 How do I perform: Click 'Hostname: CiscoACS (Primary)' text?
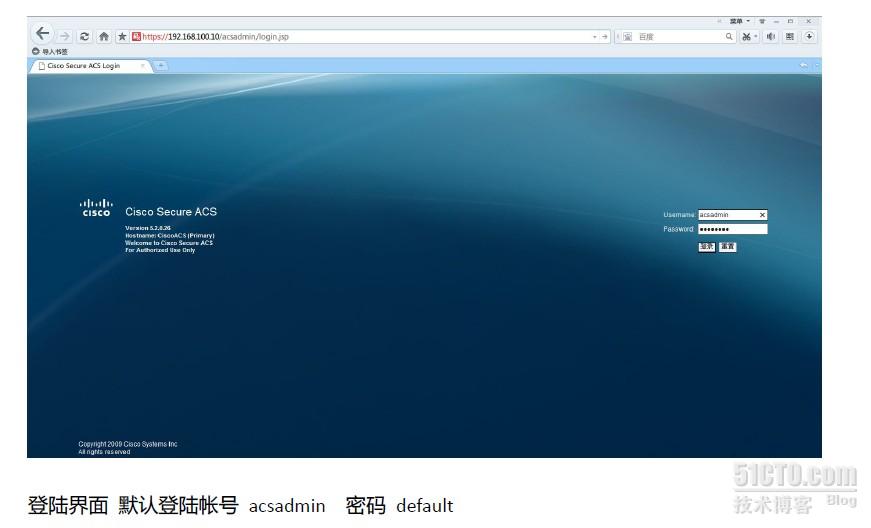pyautogui.click(x=170, y=235)
